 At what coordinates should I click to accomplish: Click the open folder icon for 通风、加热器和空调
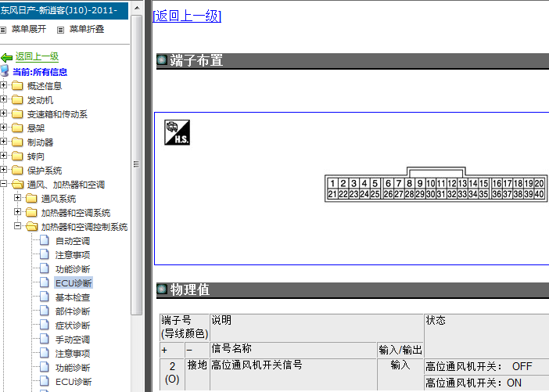click(x=17, y=184)
